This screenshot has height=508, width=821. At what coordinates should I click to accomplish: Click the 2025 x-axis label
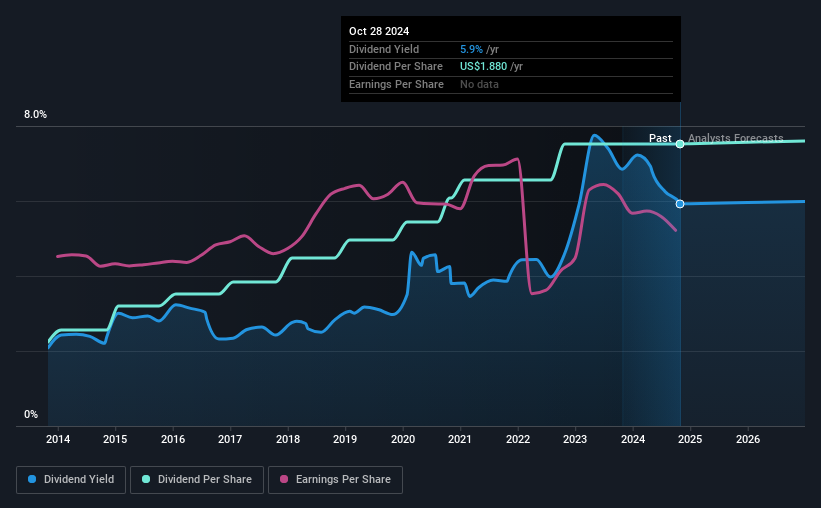pos(690,439)
